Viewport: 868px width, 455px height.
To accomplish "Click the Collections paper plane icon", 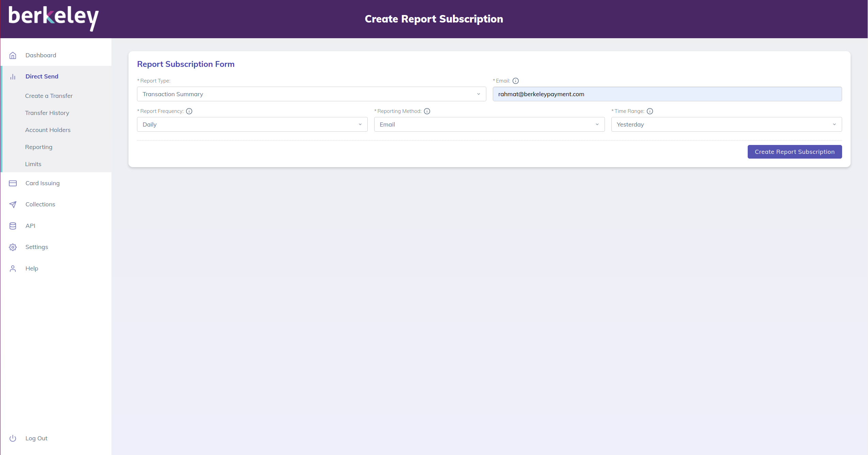I will [x=13, y=205].
